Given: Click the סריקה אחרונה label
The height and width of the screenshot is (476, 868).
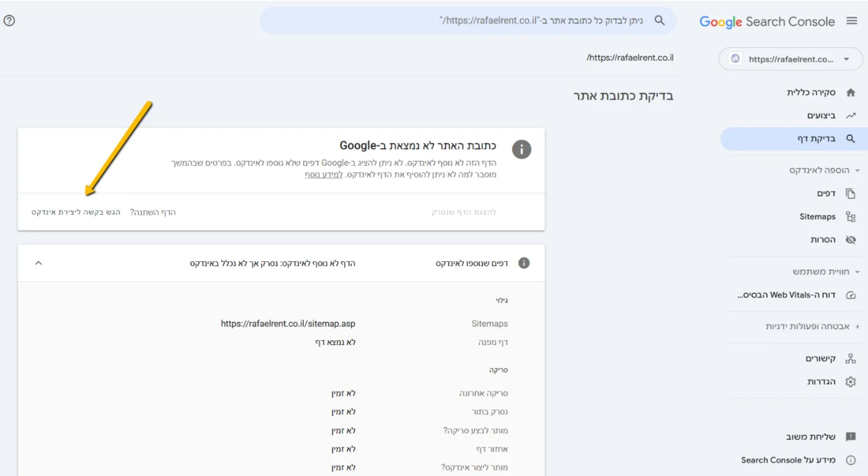Looking at the screenshot, I should pos(484,393).
